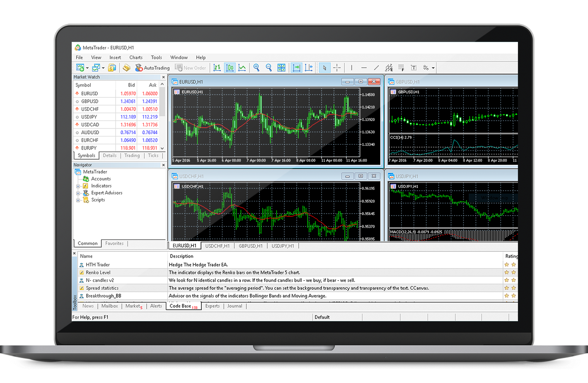Click the Tile Windows icon
This screenshot has height=383, width=588.
281,68
